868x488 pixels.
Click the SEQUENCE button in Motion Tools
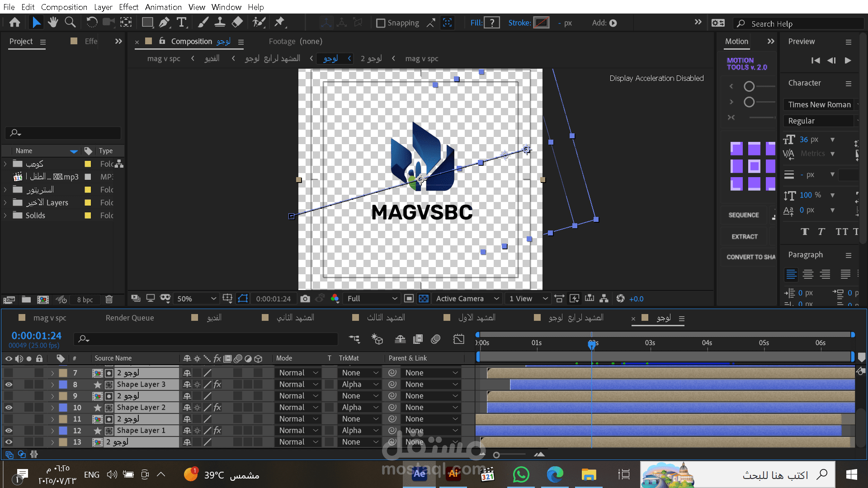coord(744,215)
